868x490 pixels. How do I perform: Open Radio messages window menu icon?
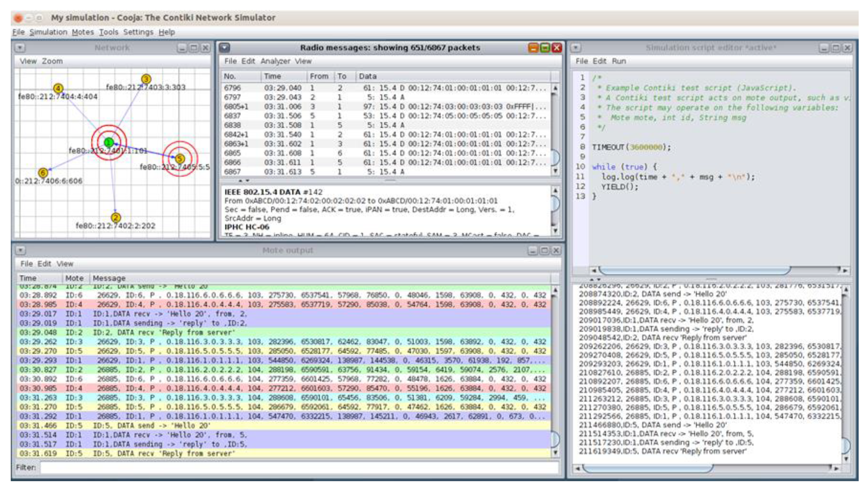pos(225,48)
